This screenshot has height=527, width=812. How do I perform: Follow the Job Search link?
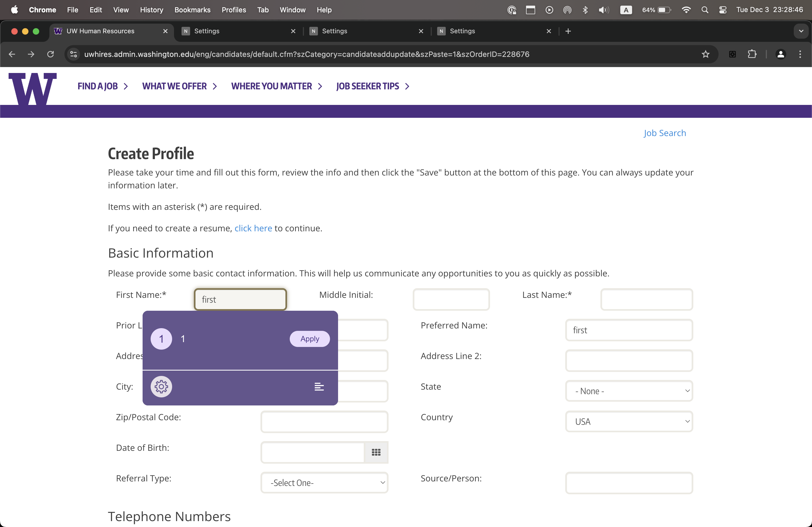[664, 133]
